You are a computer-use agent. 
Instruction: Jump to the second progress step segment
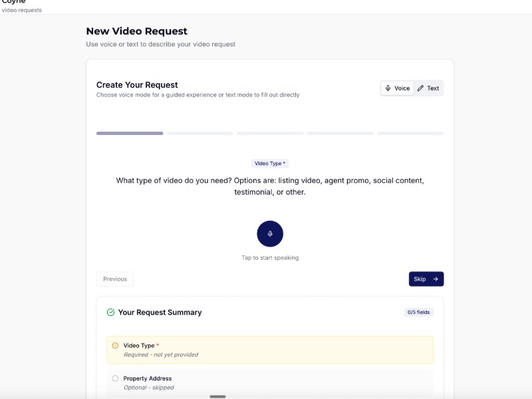pos(199,133)
